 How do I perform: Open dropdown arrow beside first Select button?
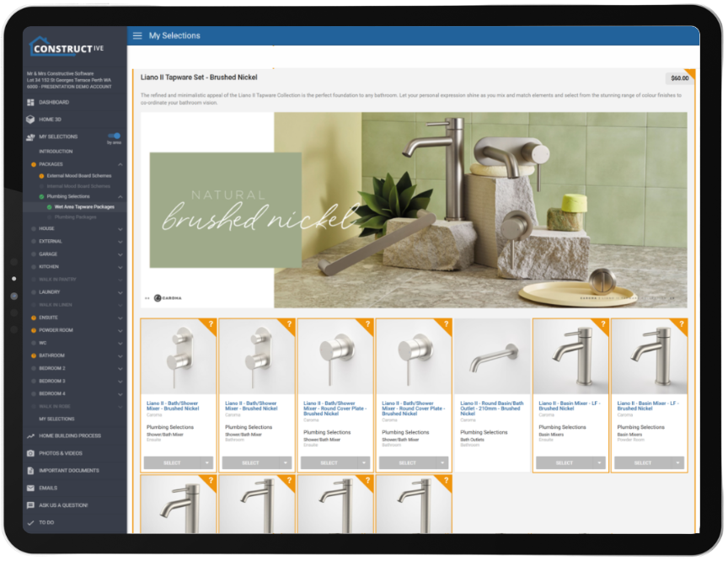(x=208, y=462)
